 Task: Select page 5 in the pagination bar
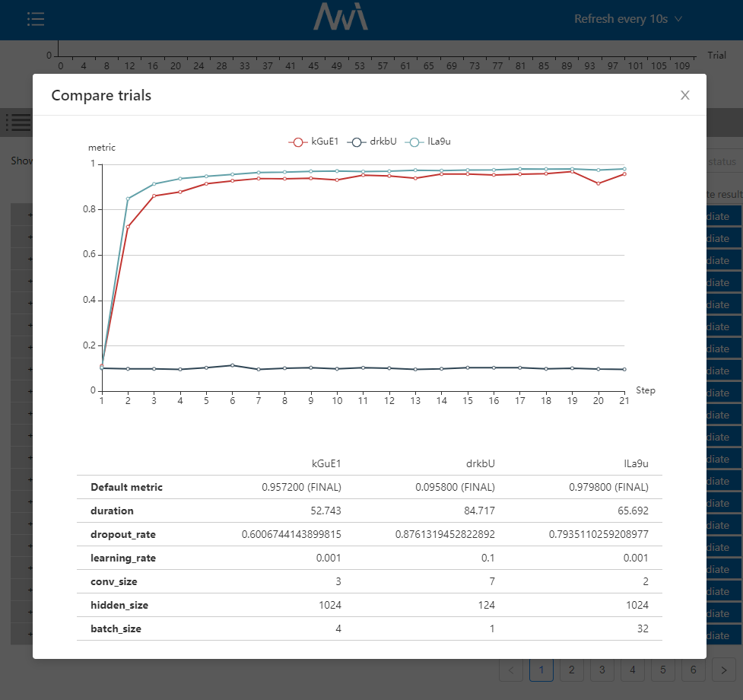coord(662,670)
